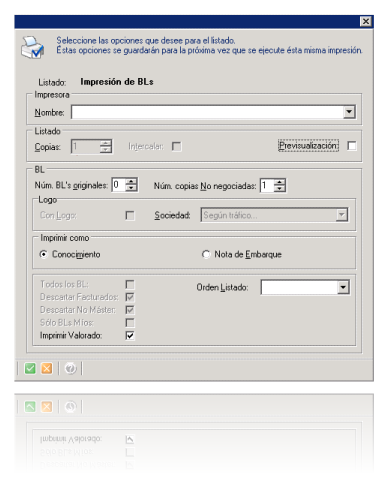The image size is (388, 487).
Task: Select the Conocimiento radio button
Action: (x=44, y=254)
